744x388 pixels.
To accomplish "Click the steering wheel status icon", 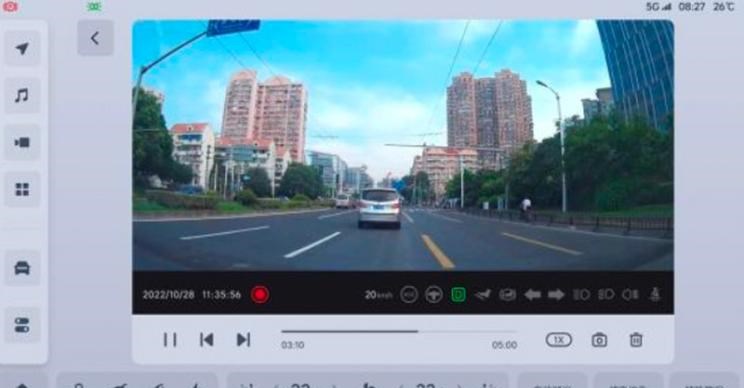I will [433, 295].
